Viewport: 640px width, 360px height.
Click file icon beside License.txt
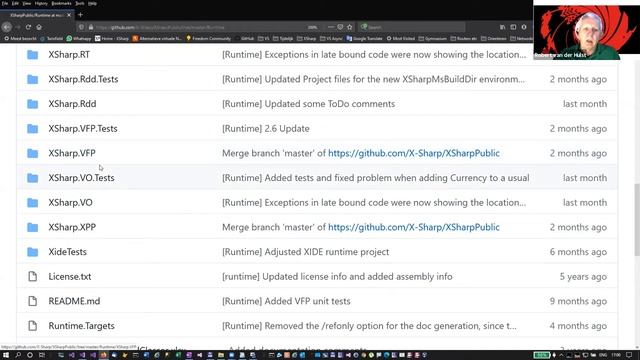(33, 277)
